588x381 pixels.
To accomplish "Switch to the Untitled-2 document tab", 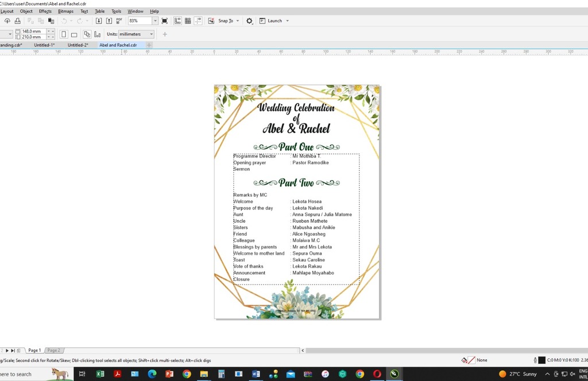I will click(78, 45).
